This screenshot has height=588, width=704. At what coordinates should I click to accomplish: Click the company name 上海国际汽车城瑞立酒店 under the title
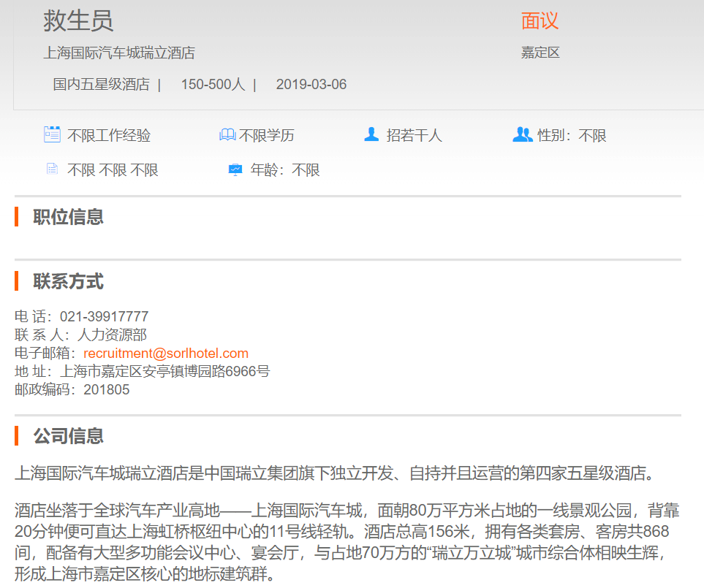click(x=119, y=53)
